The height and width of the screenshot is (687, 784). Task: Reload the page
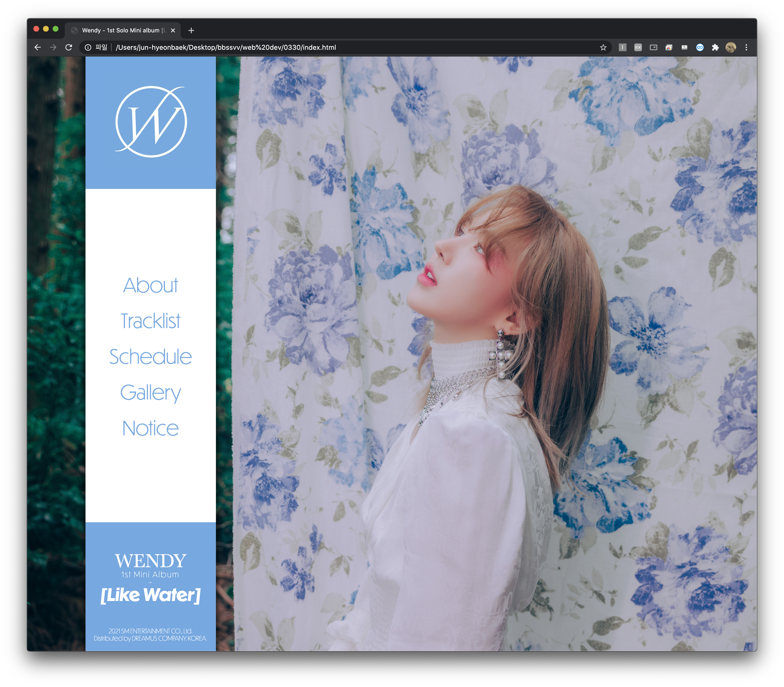tap(69, 48)
